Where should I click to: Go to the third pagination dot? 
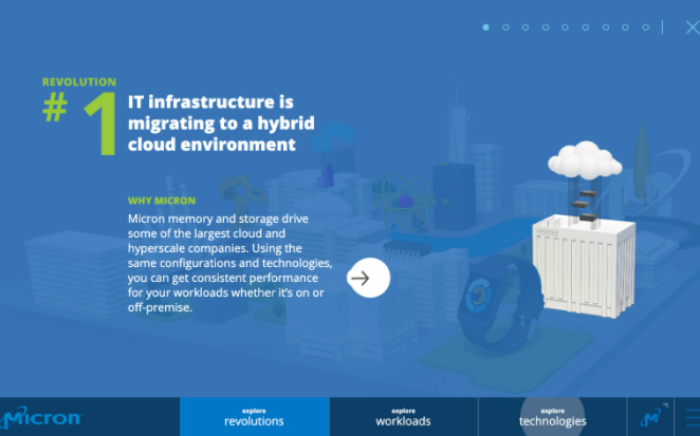[x=525, y=27]
